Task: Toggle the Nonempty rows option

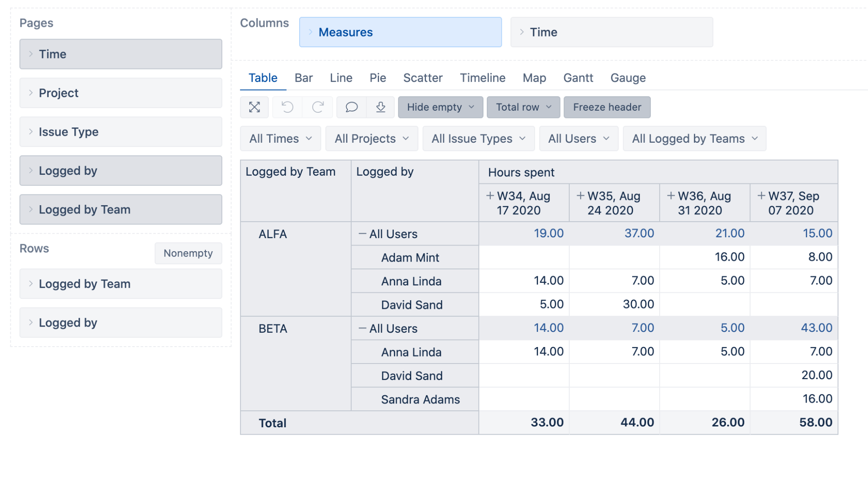Action: [x=188, y=253]
